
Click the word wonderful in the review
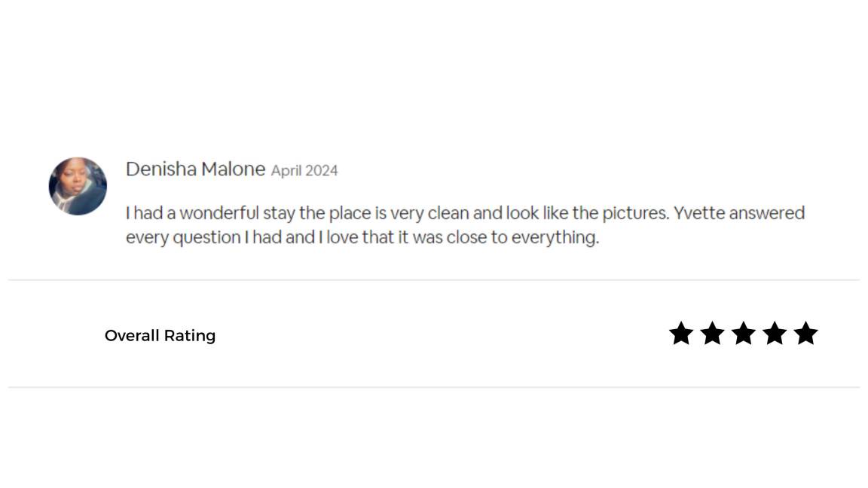pyautogui.click(x=219, y=213)
